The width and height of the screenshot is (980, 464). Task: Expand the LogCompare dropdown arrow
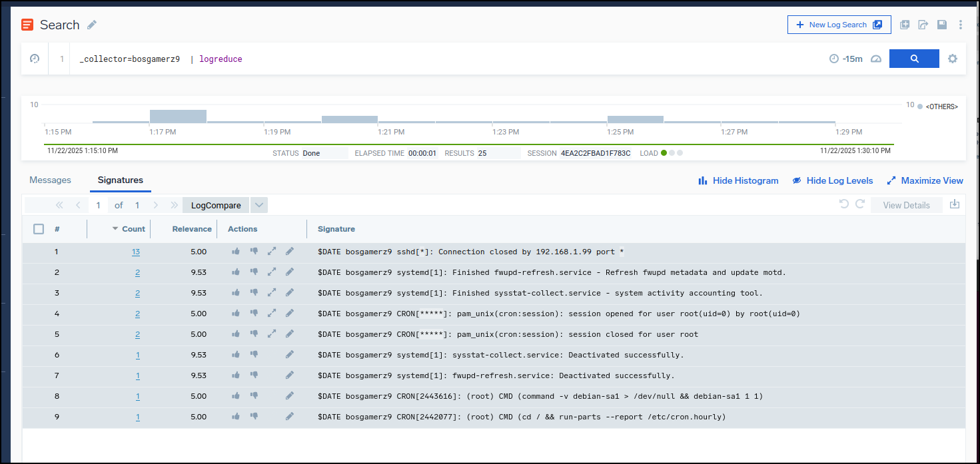pos(259,205)
